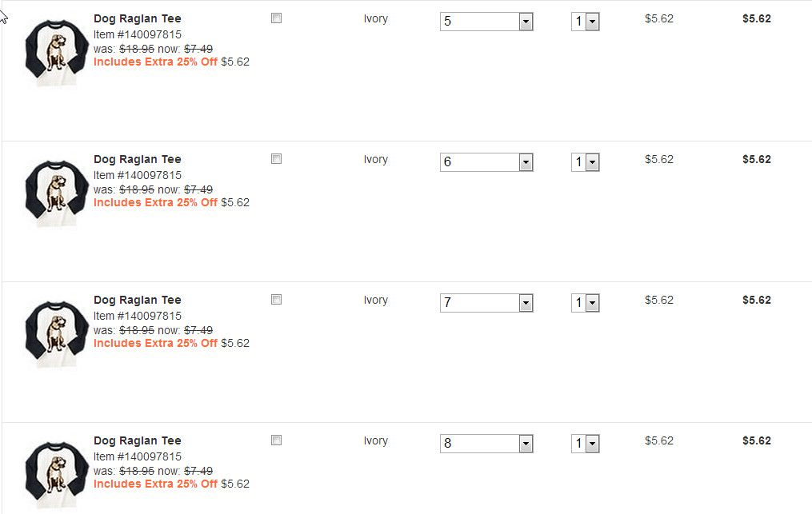The width and height of the screenshot is (812, 514).
Task: Check the box for the size 7 tee
Action: click(277, 300)
